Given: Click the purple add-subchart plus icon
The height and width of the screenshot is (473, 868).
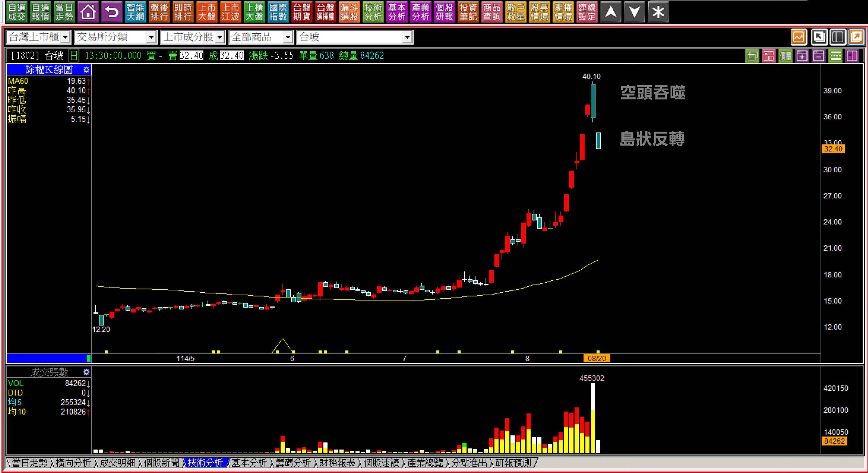Looking at the screenshot, I should click(802, 56).
